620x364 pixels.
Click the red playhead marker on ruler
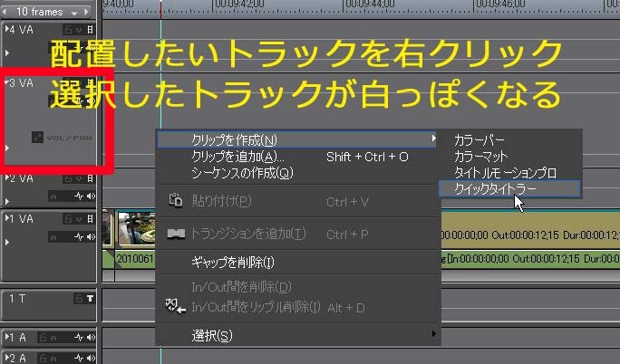point(160,8)
